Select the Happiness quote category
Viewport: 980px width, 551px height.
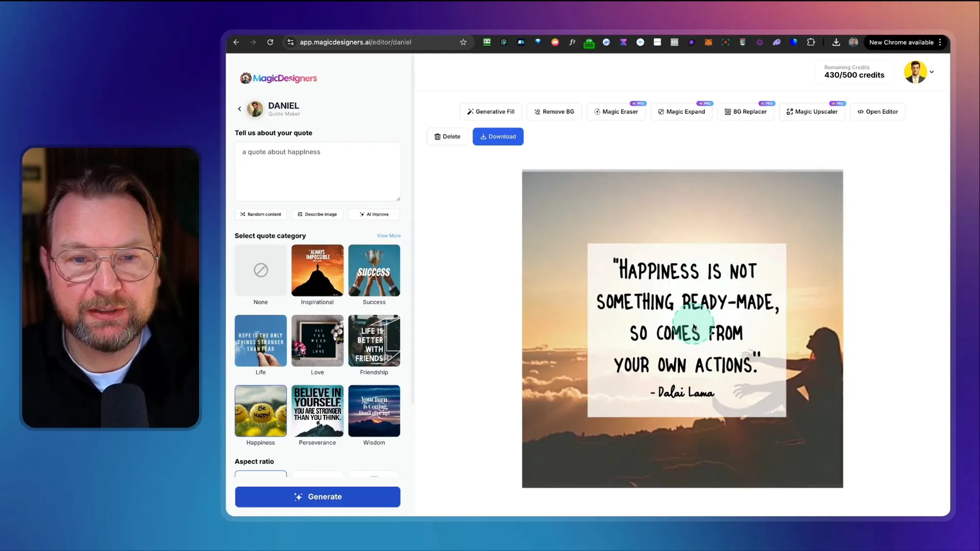point(261,411)
